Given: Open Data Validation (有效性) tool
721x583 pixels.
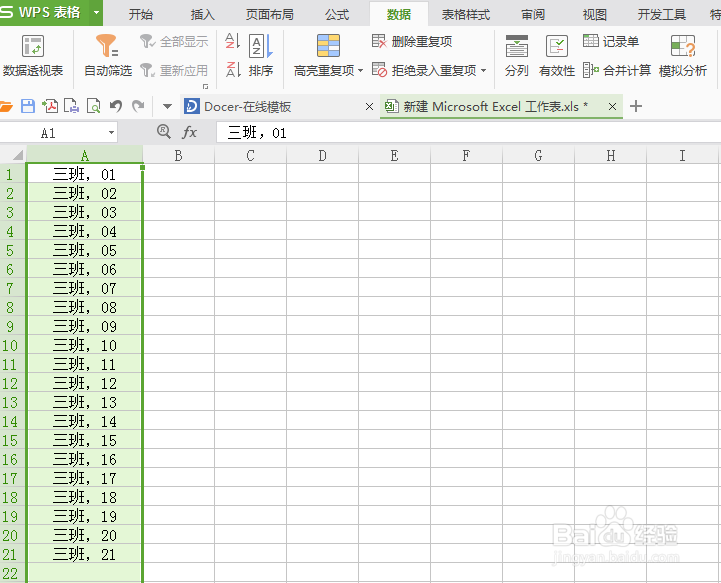Looking at the screenshot, I should [x=557, y=55].
